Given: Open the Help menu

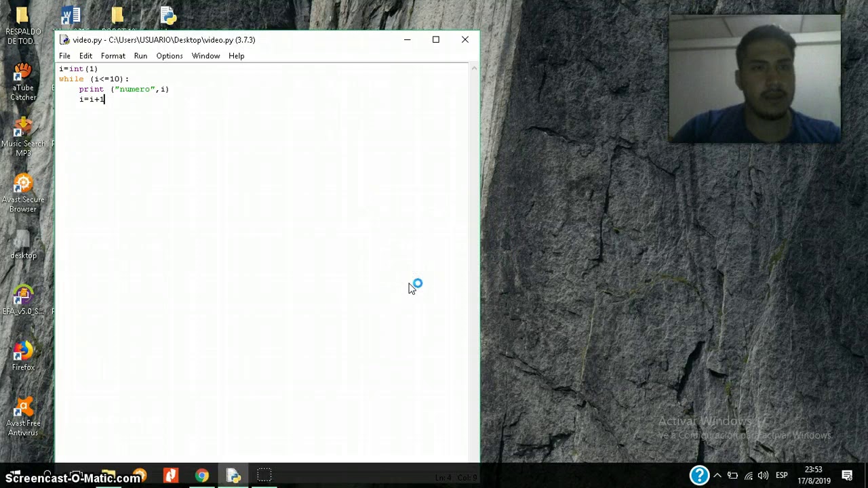Looking at the screenshot, I should coord(236,56).
